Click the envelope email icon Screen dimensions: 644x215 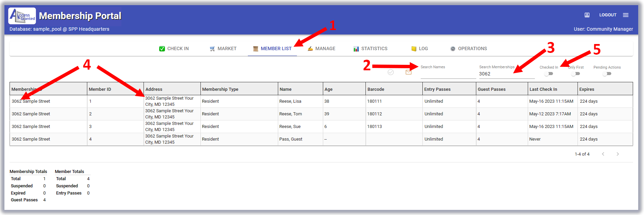click(x=408, y=72)
